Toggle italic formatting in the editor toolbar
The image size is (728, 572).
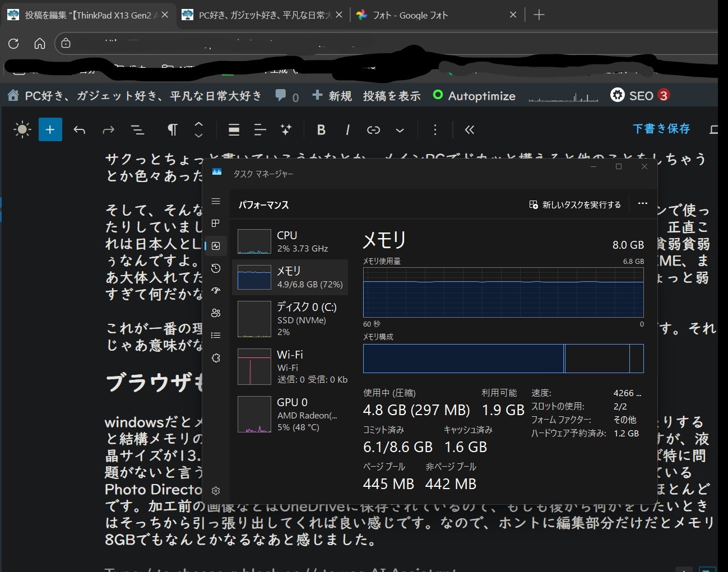tap(347, 130)
